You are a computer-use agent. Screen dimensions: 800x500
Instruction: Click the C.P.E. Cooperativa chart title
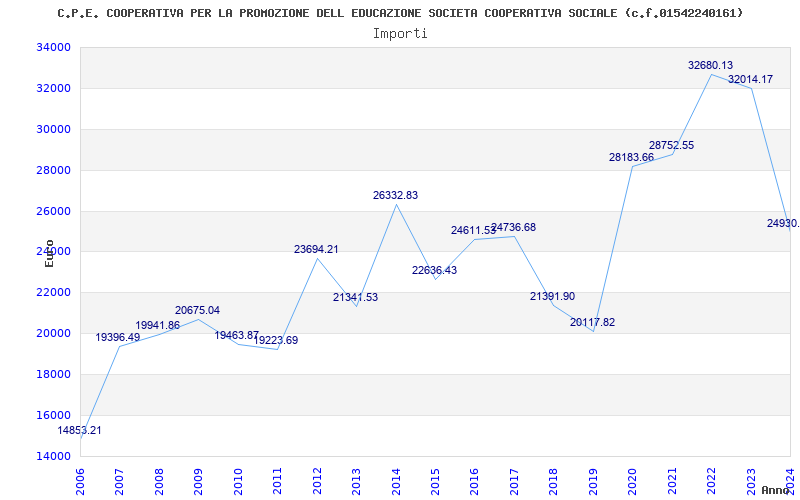(x=400, y=13)
